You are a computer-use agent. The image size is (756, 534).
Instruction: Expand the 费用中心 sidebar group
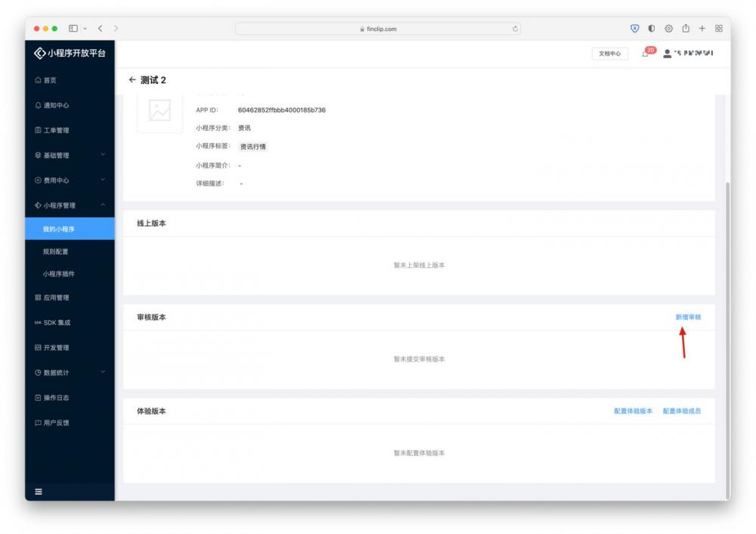point(70,181)
